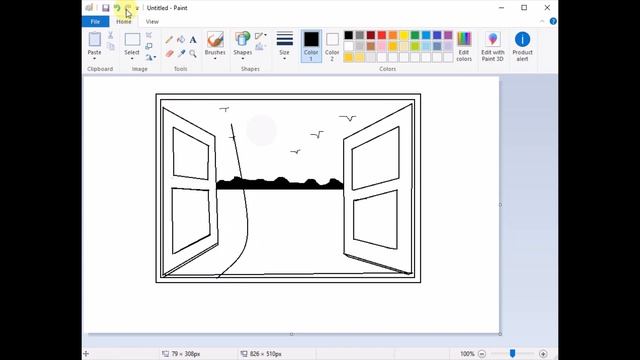
Task: Click the Paste clipboard icon
Action: pos(95,40)
